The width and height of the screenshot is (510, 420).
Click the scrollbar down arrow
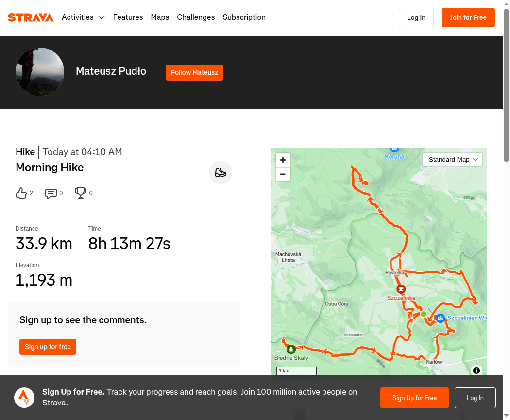507,416
